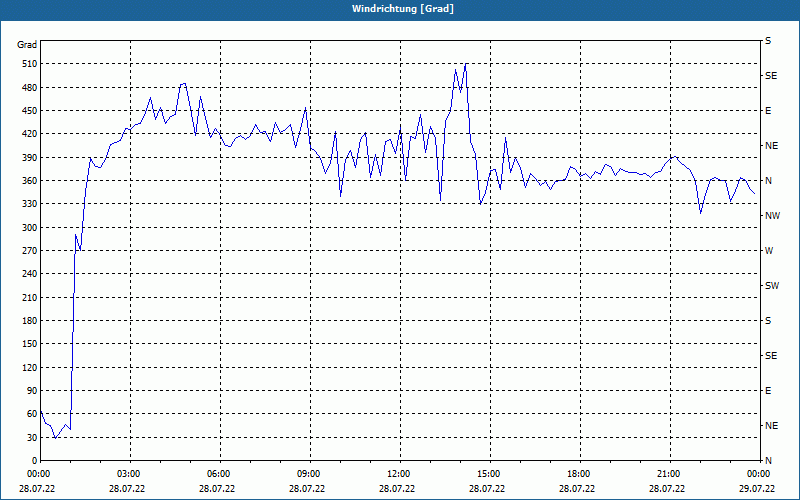Click the 270 left axis value
The width and height of the screenshot is (800, 500).
click(x=30, y=251)
